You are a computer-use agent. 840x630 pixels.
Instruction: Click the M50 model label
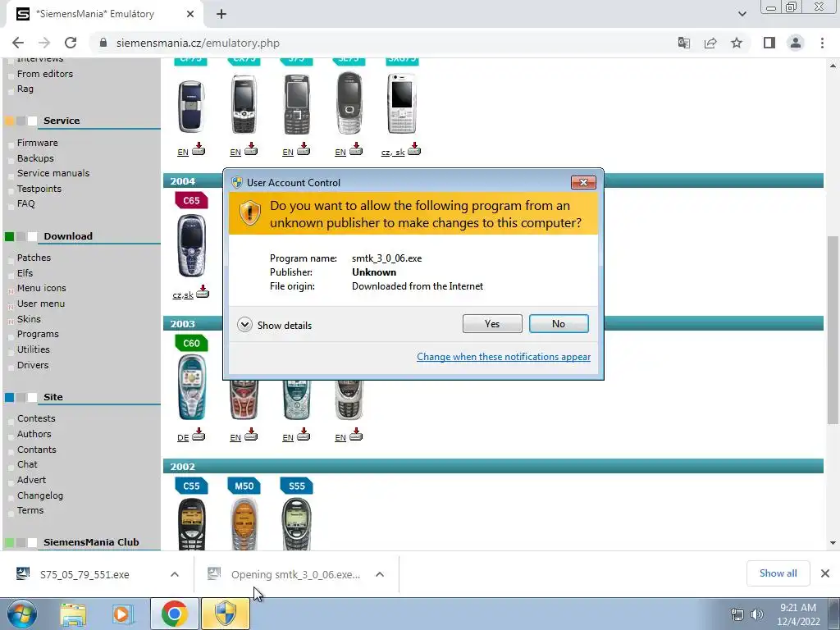pyautogui.click(x=244, y=486)
